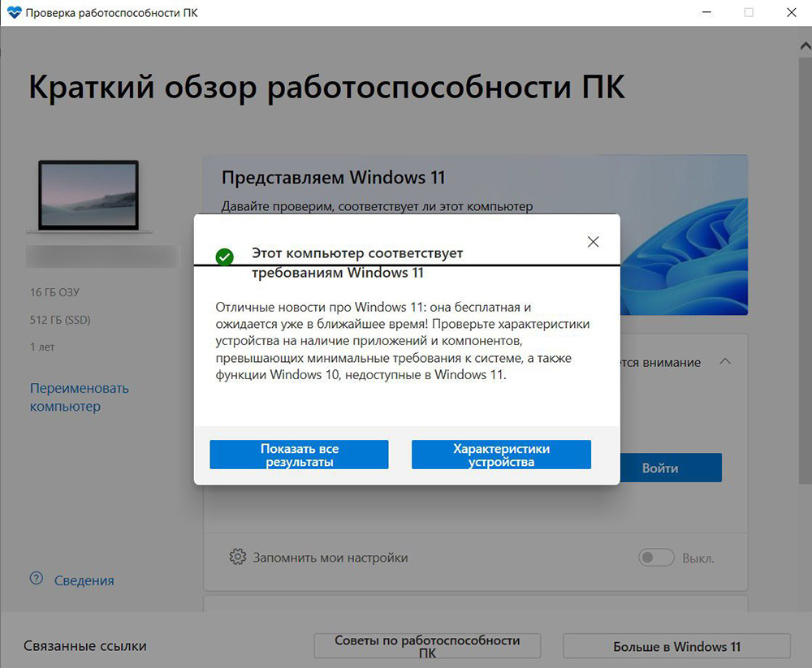Click the Войти button

[670, 468]
